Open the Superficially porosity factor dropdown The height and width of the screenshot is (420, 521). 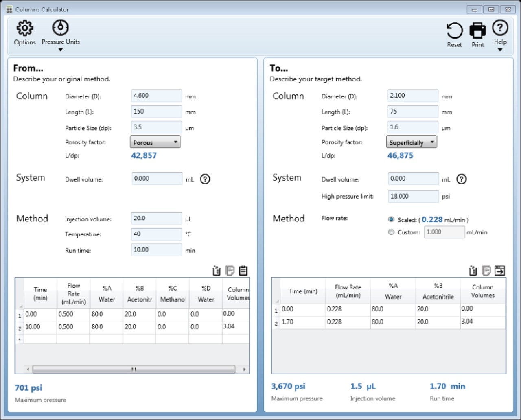click(x=411, y=142)
